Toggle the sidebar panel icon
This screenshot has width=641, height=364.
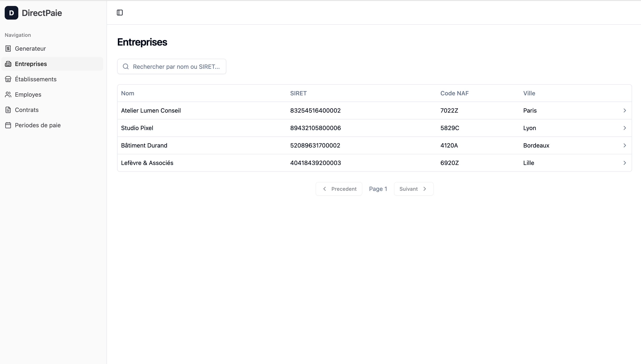pyautogui.click(x=120, y=13)
